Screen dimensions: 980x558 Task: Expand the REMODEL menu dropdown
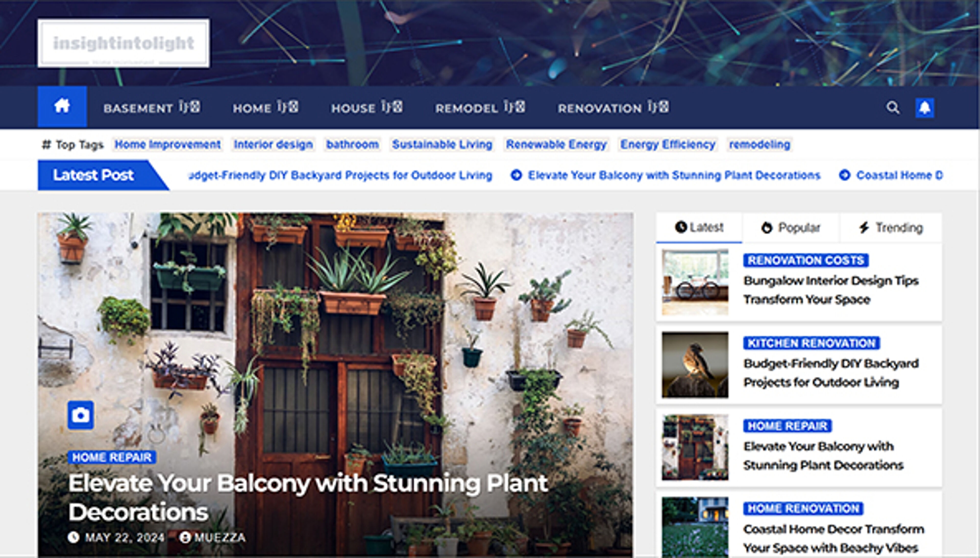point(514,107)
